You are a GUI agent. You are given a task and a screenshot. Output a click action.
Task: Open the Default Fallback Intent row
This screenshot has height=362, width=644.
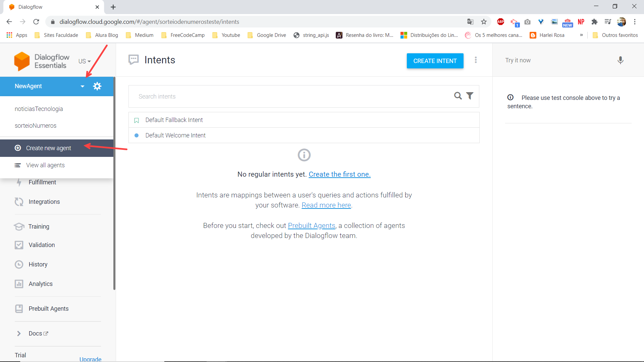304,120
